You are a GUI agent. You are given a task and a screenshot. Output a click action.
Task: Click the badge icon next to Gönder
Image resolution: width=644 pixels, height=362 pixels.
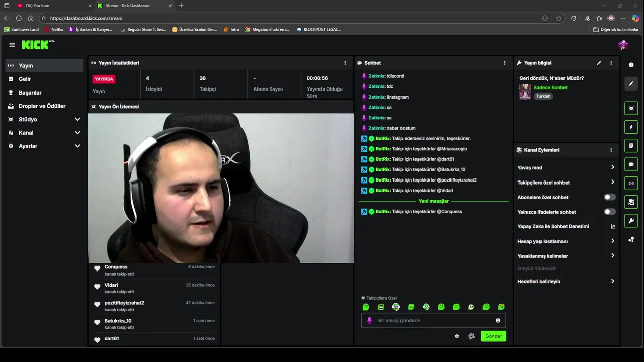pos(471,336)
